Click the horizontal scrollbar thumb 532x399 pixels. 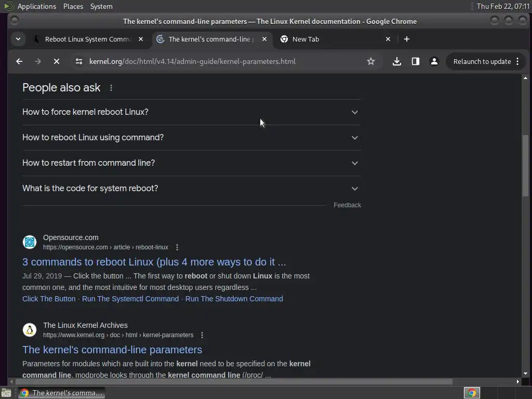pos(233,382)
